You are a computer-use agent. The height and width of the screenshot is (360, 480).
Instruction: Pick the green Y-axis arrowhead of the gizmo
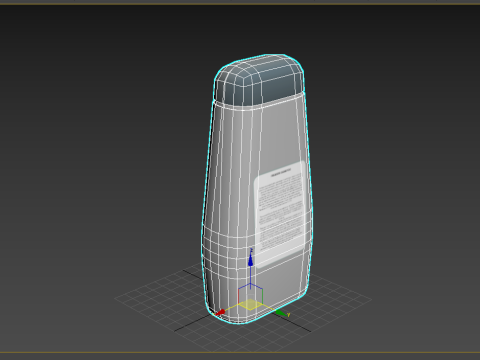pos(281,313)
